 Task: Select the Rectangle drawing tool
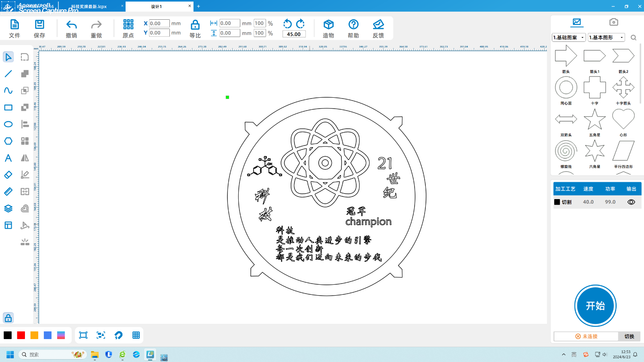8,107
